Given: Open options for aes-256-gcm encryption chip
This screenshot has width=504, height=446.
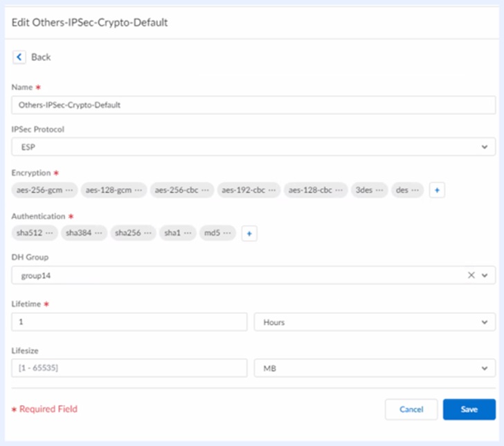Looking at the screenshot, I should click(x=69, y=190).
